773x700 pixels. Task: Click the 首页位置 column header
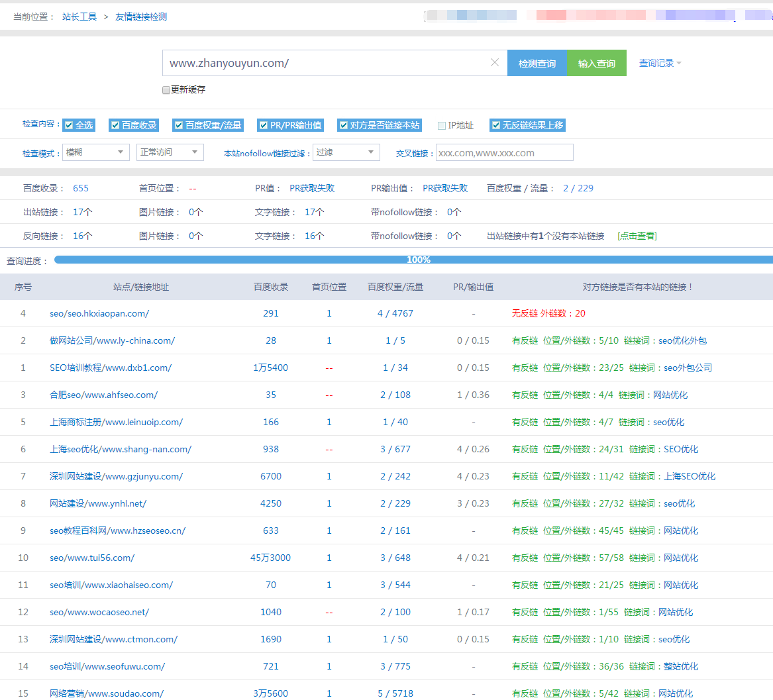tap(329, 287)
